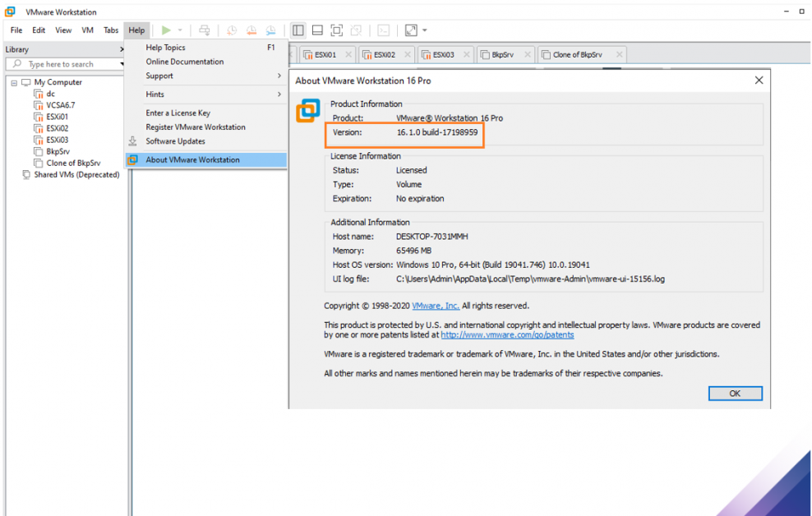812x516 pixels.
Task: Switch to the ESXi02 tab
Action: [x=384, y=55]
